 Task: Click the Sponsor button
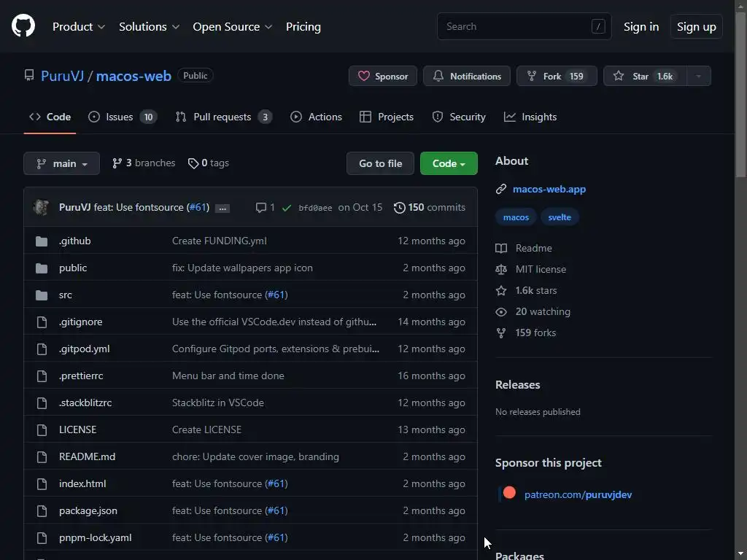point(382,76)
